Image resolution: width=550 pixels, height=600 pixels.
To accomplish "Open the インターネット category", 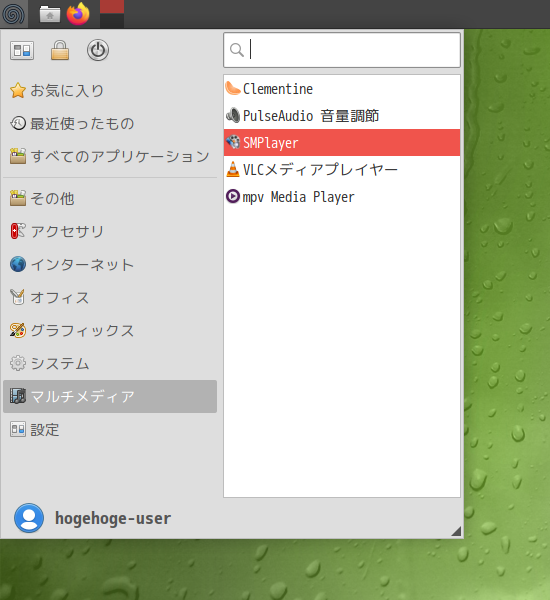I will coord(110,264).
